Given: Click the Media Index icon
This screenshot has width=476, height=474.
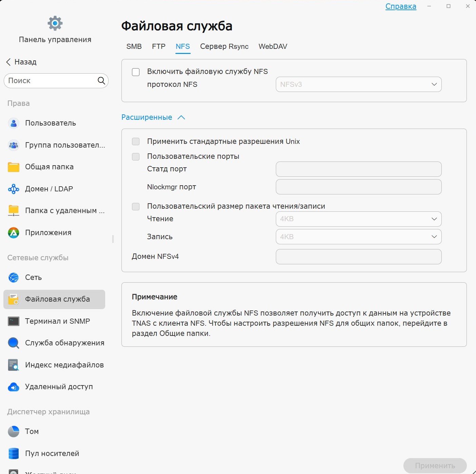Looking at the screenshot, I should (14, 365).
